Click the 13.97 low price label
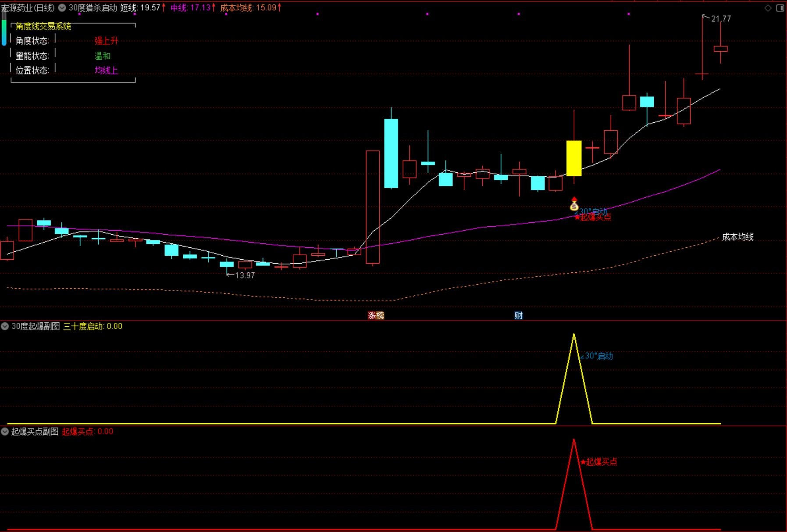 [x=245, y=275]
